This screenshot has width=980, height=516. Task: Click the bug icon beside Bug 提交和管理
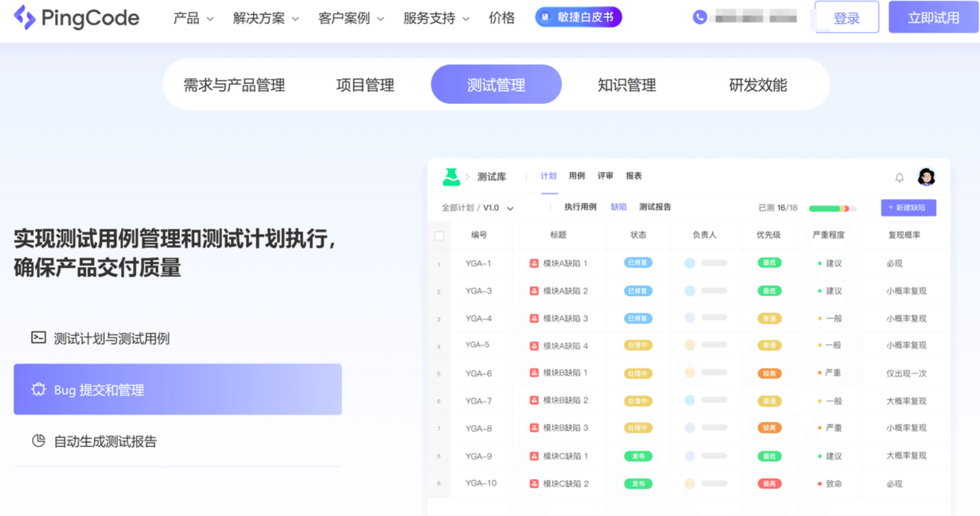tap(38, 389)
